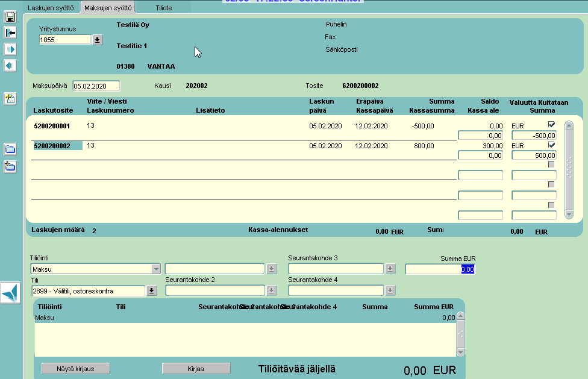Screen dimensions: 588x379
Task: Open the Yritystunnus lookup arrow
Action: [x=98, y=40]
